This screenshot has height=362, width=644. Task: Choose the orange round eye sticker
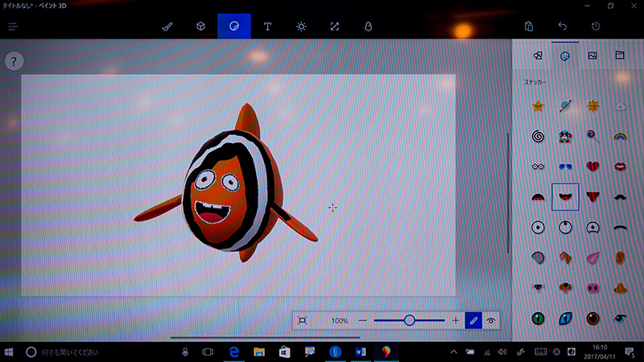(x=592, y=319)
